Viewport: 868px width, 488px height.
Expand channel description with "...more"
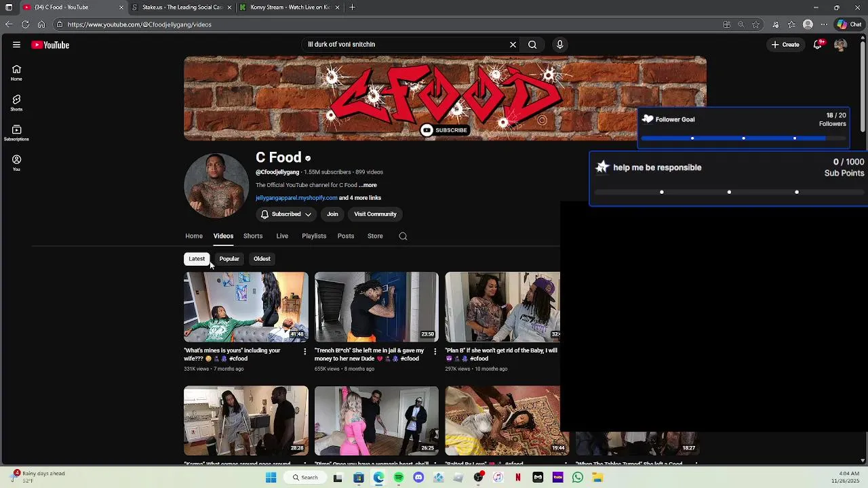pos(368,185)
